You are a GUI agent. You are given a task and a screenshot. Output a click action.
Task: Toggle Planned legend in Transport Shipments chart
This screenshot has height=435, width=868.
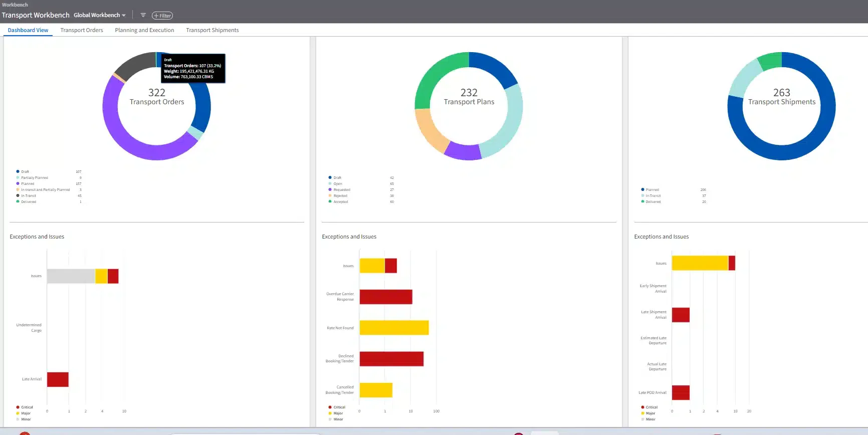[650, 190]
